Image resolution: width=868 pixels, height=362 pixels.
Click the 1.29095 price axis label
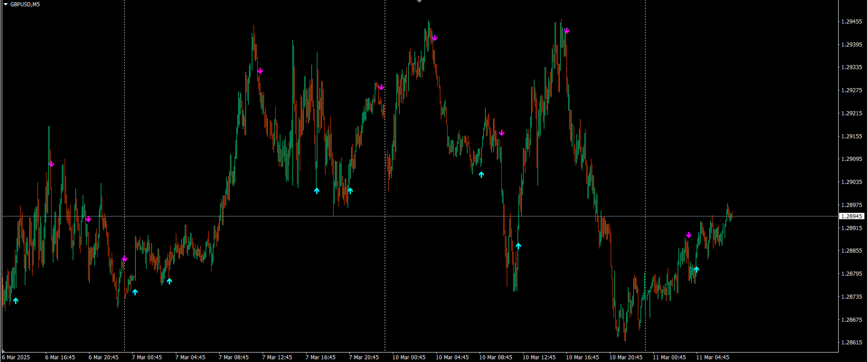(x=851, y=159)
